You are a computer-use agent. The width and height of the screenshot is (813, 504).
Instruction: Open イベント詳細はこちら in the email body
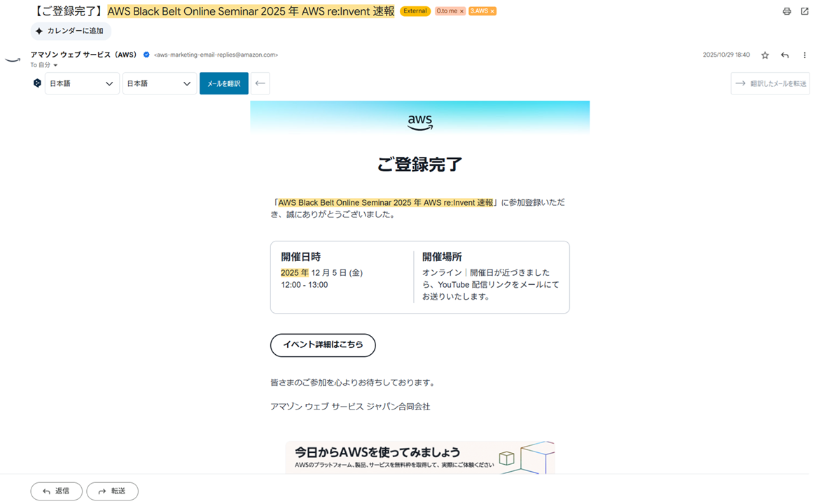(323, 345)
